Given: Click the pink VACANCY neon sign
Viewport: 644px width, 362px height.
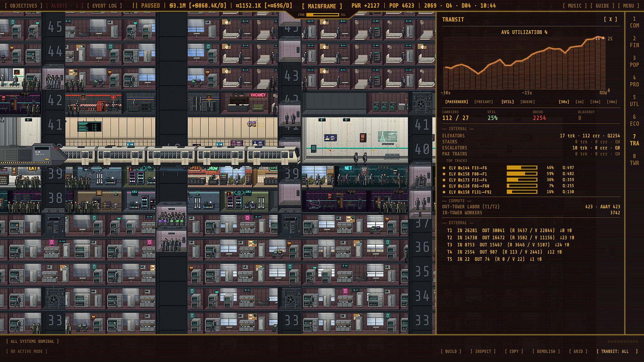Looking at the screenshot, I should [258, 95].
